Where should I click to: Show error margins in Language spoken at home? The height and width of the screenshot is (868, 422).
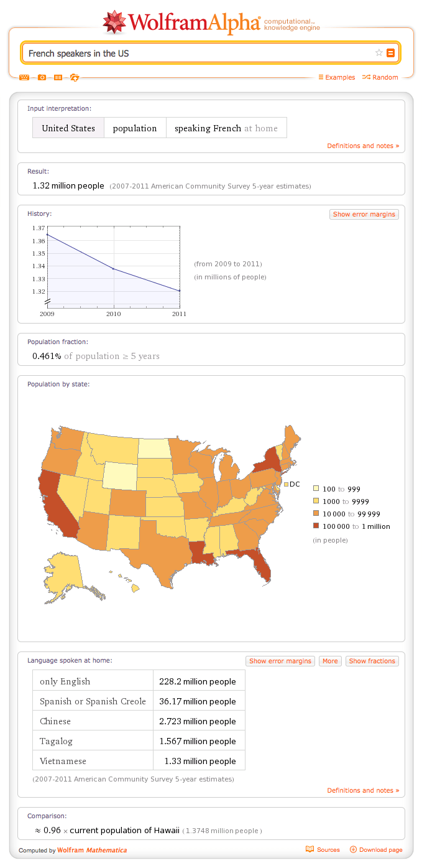pos(280,660)
